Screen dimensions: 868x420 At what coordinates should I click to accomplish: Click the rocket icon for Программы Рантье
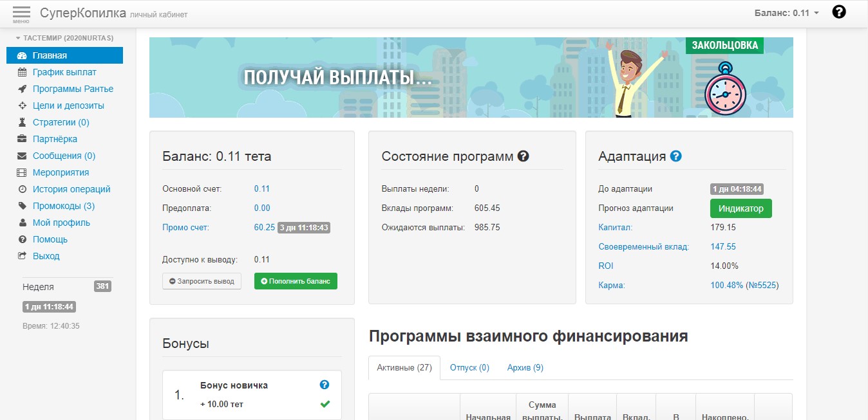point(22,89)
